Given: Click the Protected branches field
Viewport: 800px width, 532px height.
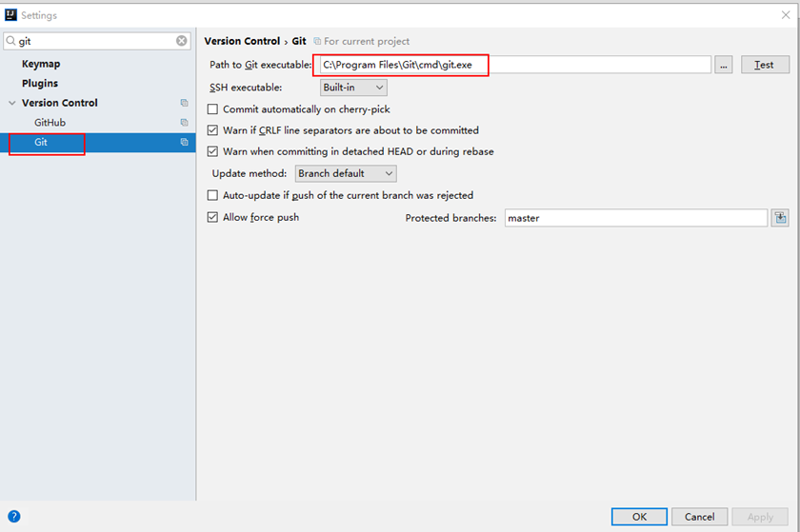Looking at the screenshot, I should 636,218.
